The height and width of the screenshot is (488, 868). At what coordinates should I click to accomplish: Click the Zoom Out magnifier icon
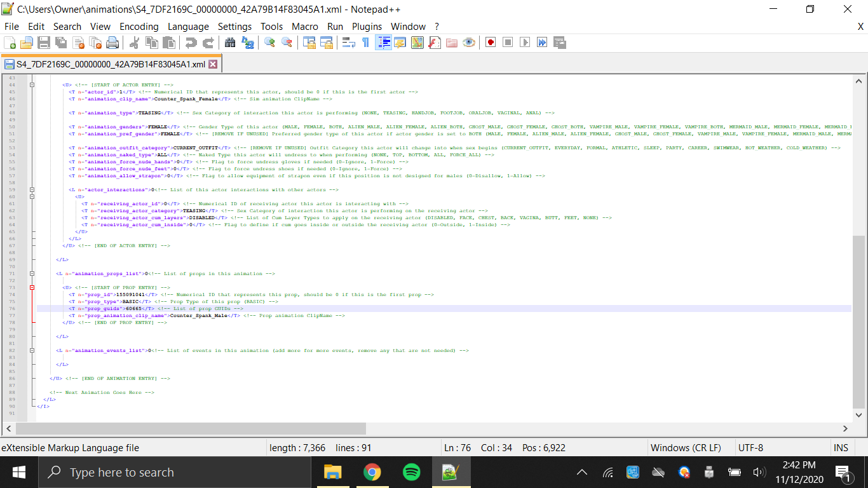click(x=287, y=43)
